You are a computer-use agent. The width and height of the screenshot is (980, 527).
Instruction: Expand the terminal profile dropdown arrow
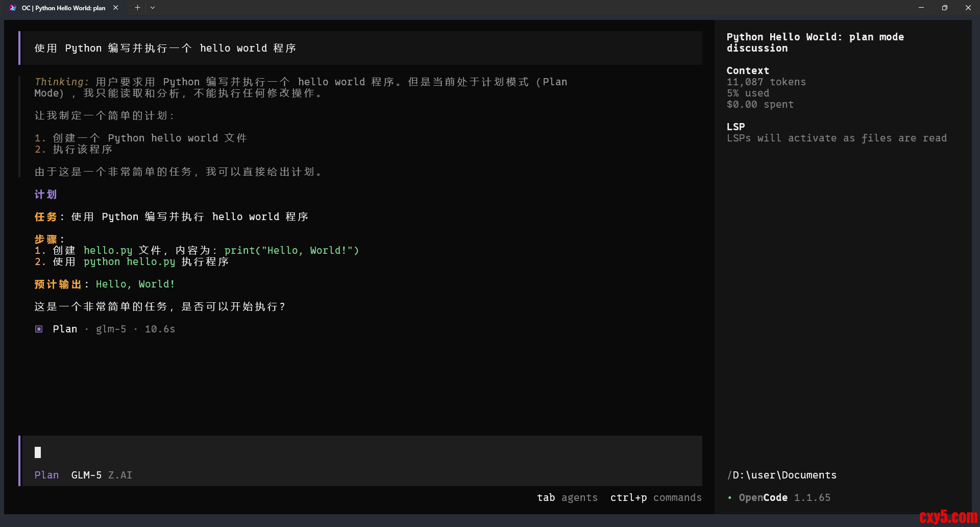point(153,8)
